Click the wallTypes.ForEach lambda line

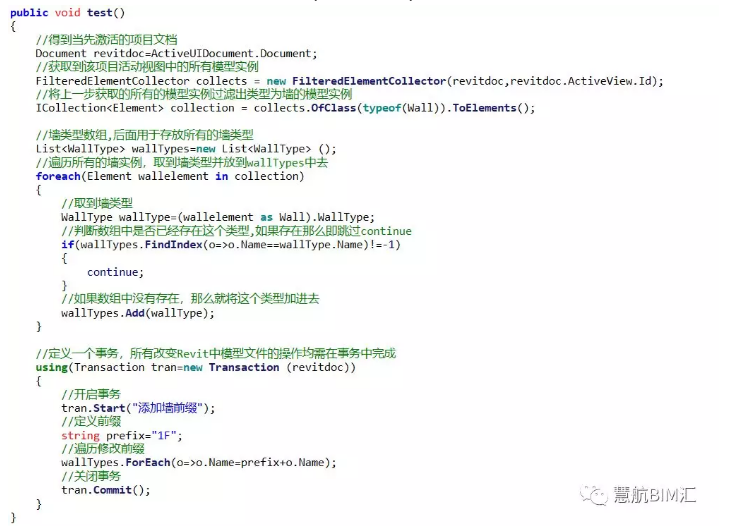tap(198, 463)
